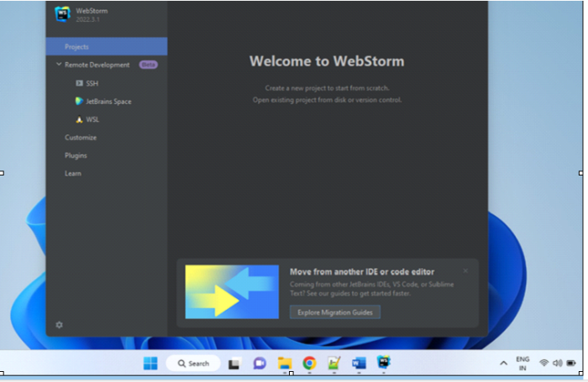Click the WebStorm 2022.3.1 version text
This screenshot has height=382, width=588.
tap(87, 19)
